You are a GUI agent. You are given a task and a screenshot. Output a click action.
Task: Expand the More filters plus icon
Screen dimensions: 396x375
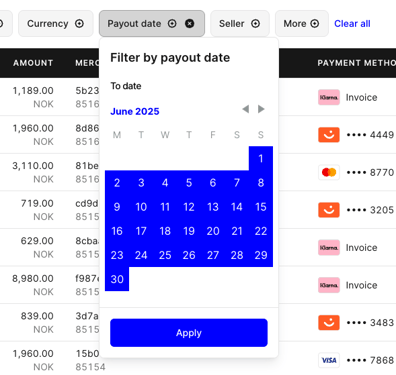(315, 24)
